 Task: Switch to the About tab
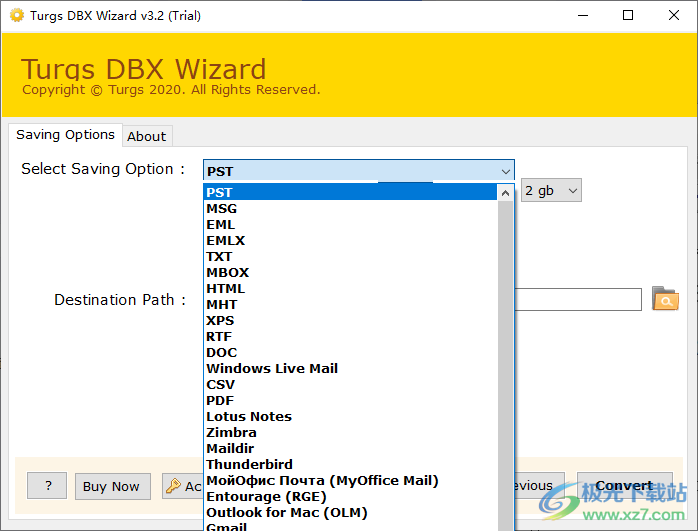147,136
